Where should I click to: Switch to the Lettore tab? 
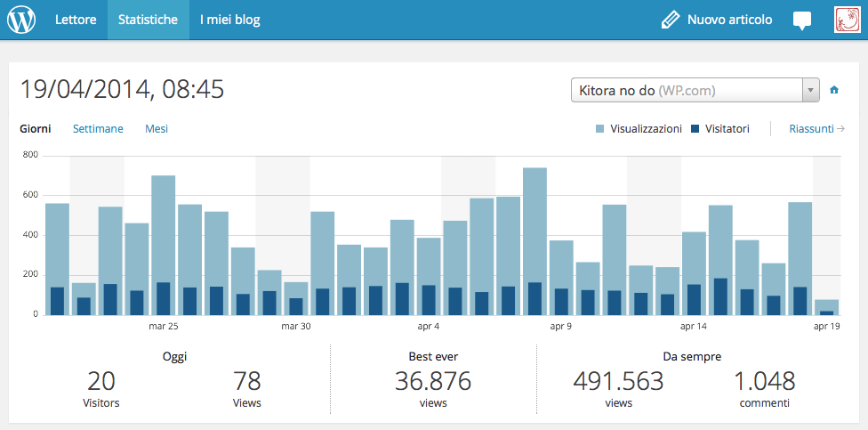point(76,20)
